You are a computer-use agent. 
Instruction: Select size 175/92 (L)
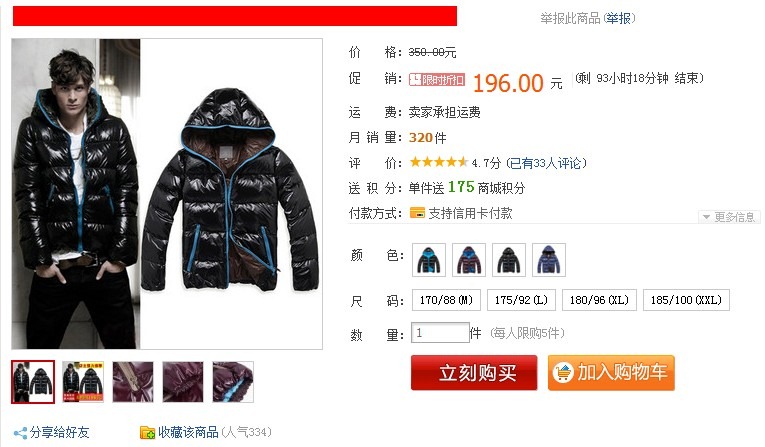(x=522, y=300)
